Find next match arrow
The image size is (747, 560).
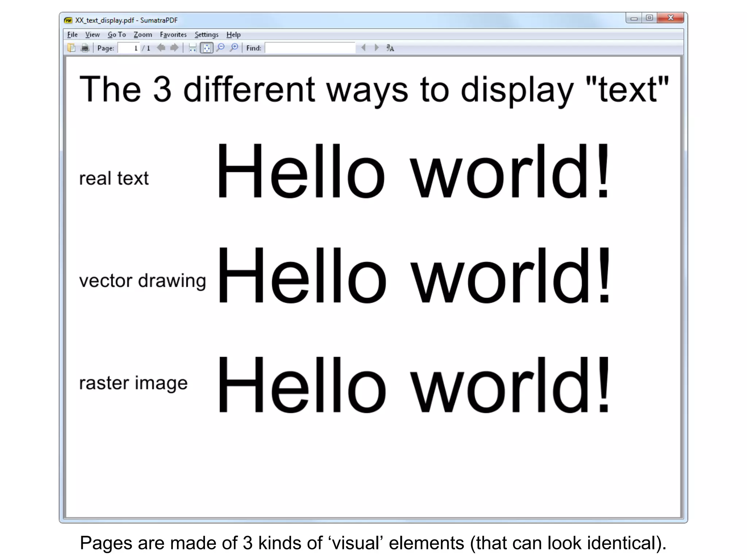[377, 48]
